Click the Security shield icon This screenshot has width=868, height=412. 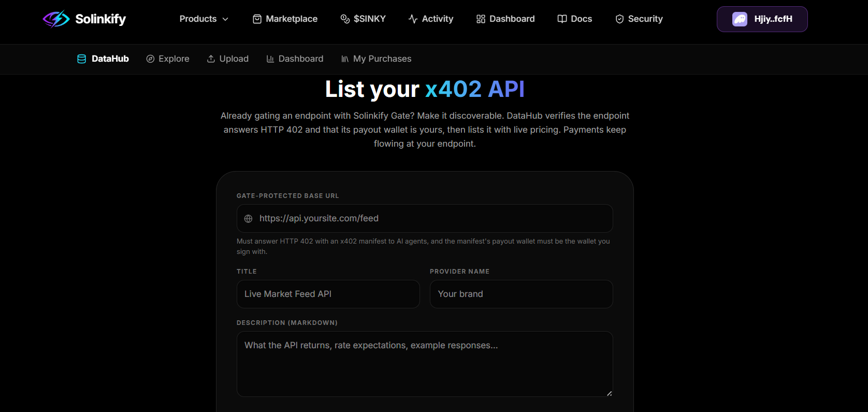tap(619, 19)
